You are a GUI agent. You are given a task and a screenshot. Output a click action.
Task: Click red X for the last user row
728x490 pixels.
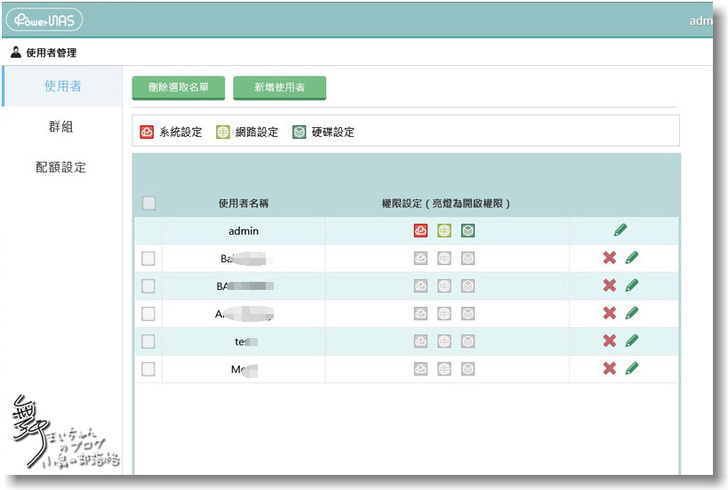tap(609, 369)
